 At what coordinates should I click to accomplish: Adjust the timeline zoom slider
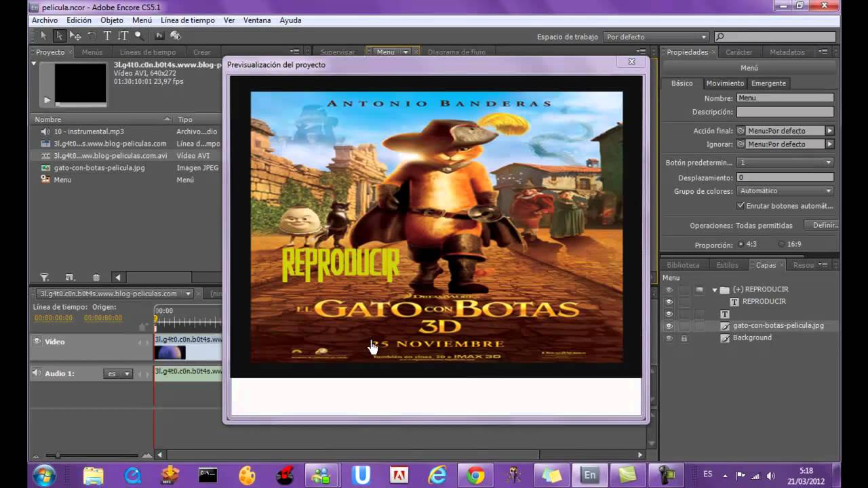point(57,455)
